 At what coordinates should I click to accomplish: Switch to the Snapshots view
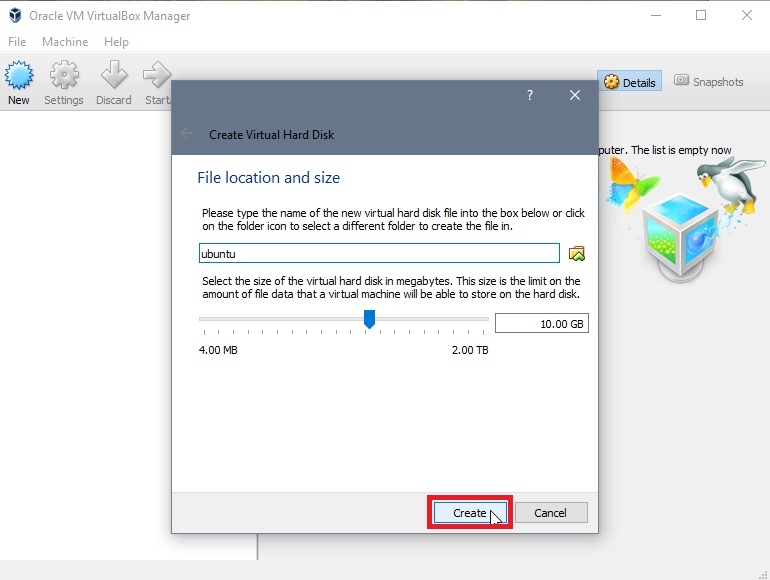709,82
